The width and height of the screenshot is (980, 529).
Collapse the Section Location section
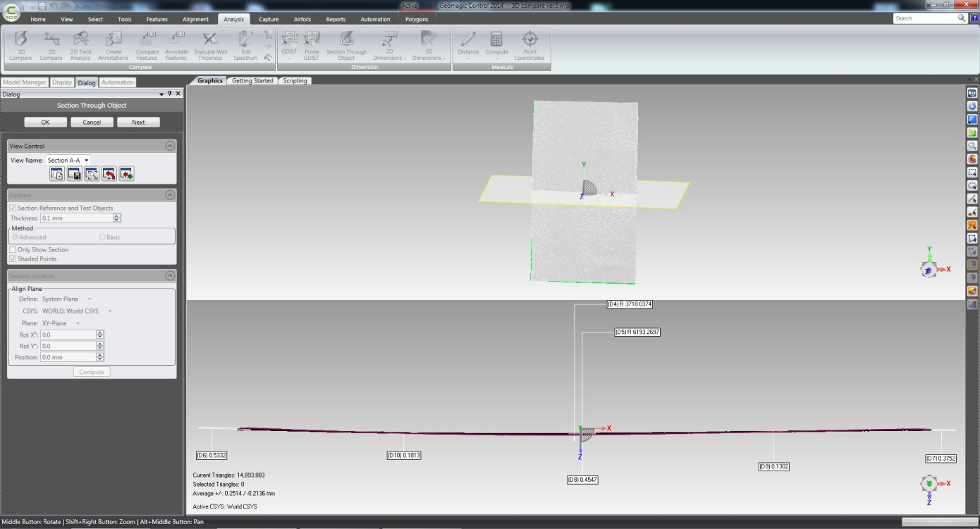coord(170,276)
